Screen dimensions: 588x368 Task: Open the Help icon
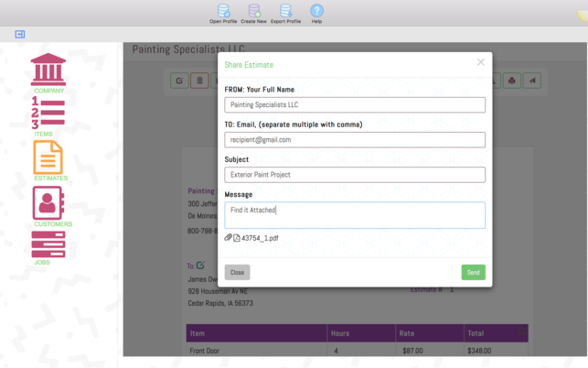(316, 11)
